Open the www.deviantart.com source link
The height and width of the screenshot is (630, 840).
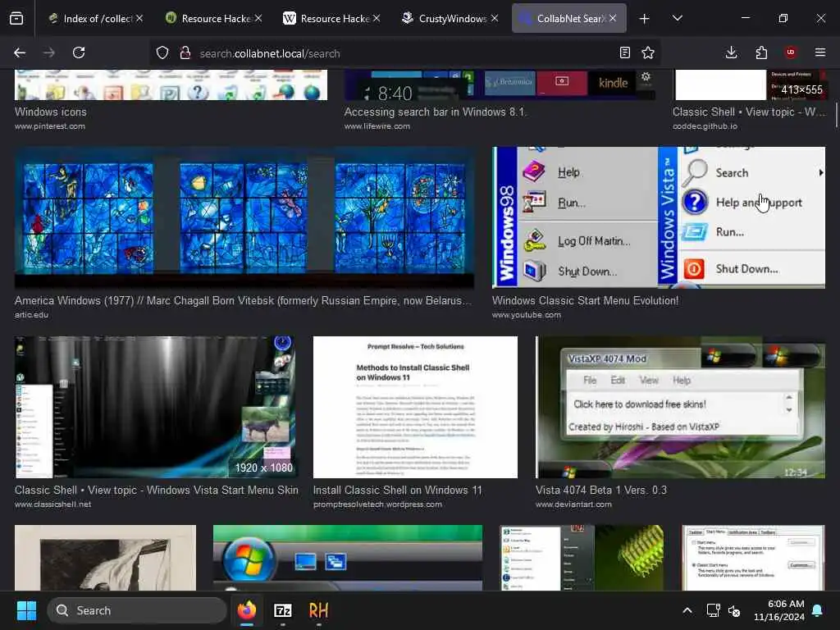coord(573,504)
